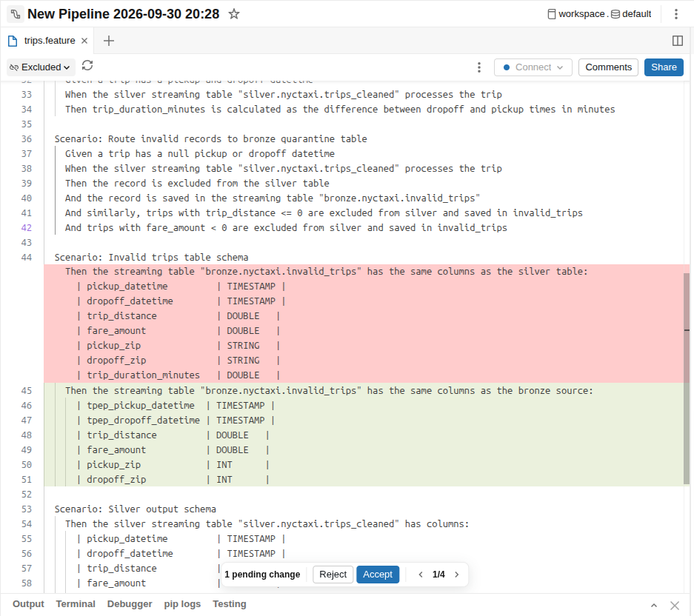Image resolution: width=694 pixels, height=616 pixels.
Task: Toggle the side-by-side split view icon
Action: pos(677,41)
